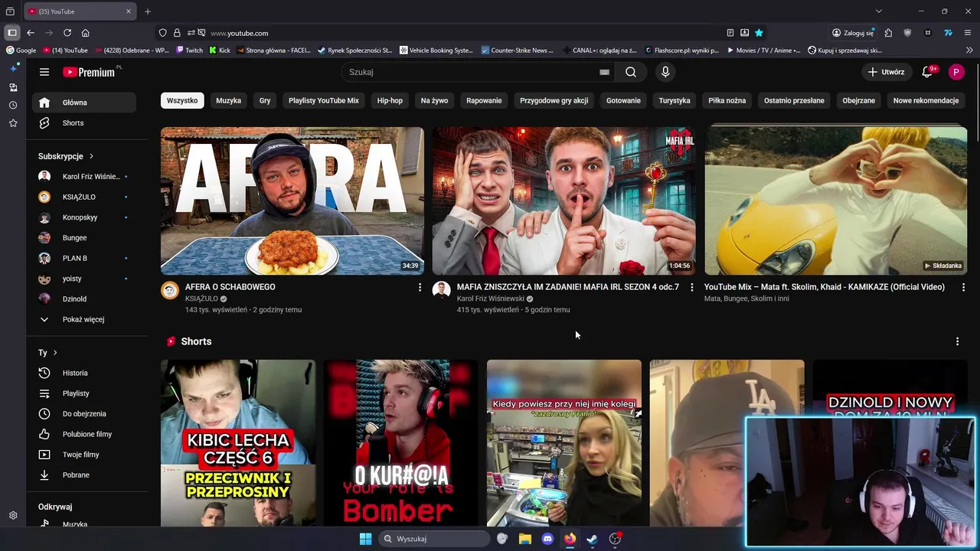Go to the browser home page icon

(x=86, y=33)
